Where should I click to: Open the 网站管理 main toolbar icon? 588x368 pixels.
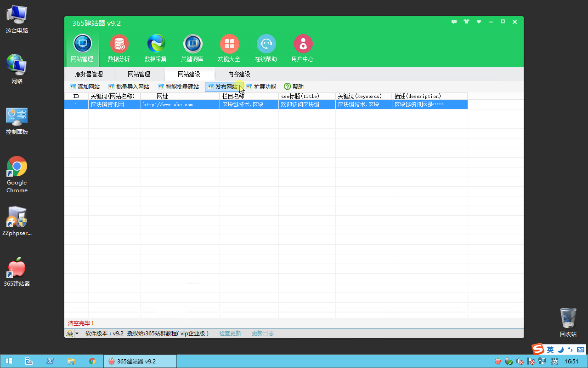(83, 48)
